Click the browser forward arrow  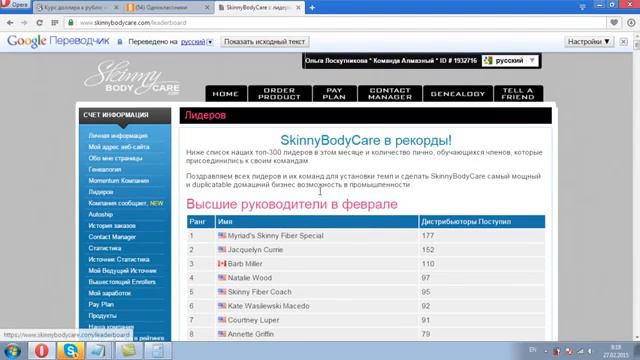24,23
